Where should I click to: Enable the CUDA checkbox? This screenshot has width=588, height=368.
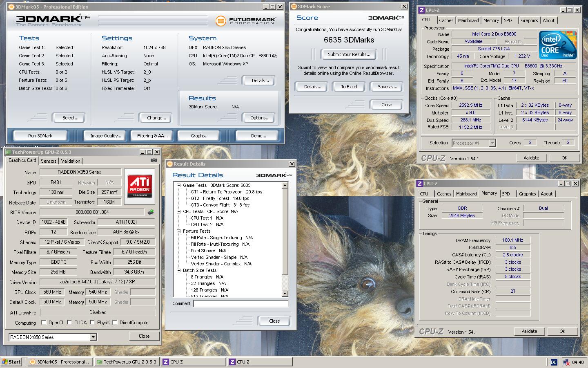(x=69, y=322)
